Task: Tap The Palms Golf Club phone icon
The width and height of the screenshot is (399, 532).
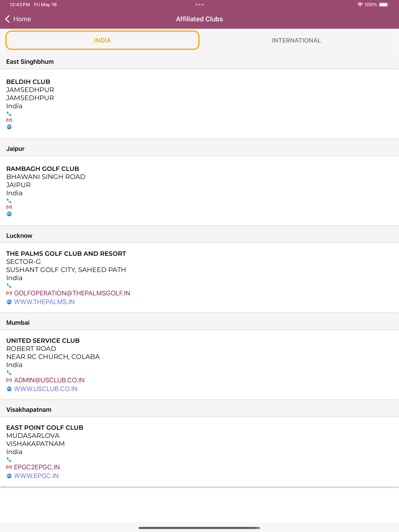Action: click(x=9, y=286)
